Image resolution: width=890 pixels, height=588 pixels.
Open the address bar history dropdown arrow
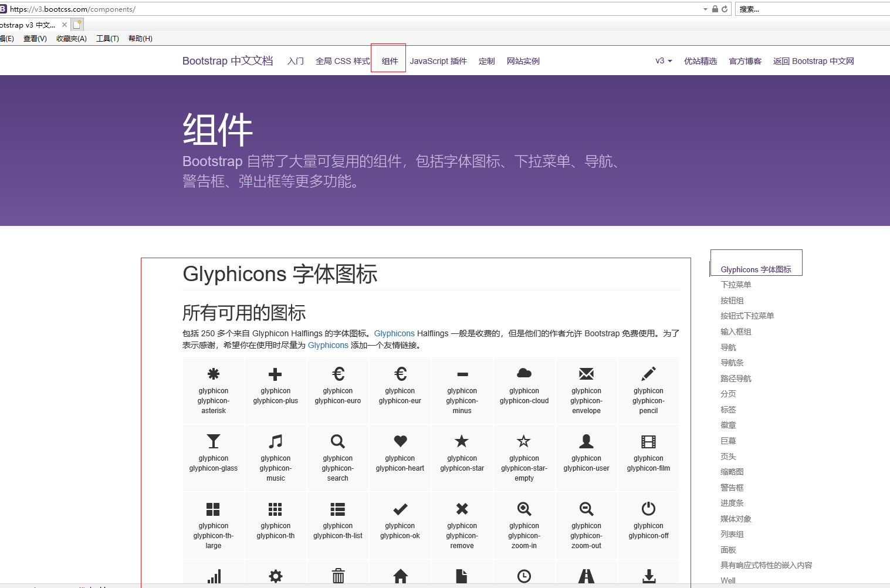coord(705,9)
